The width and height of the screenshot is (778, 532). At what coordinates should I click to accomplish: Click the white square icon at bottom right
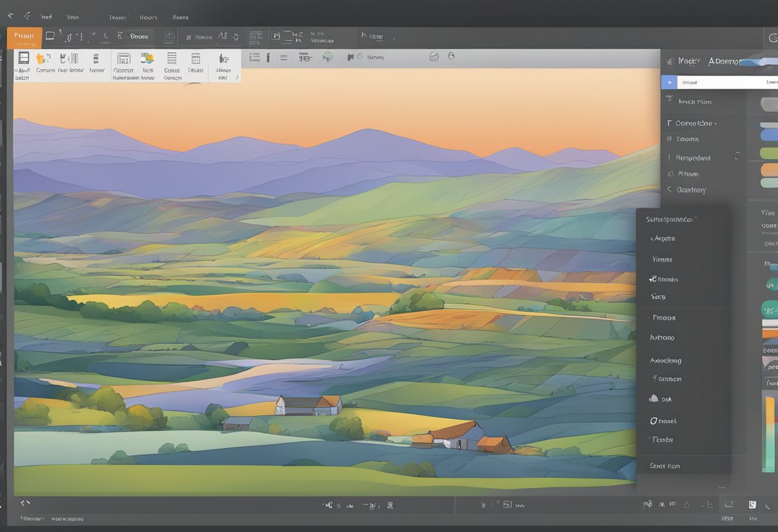click(752, 505)
